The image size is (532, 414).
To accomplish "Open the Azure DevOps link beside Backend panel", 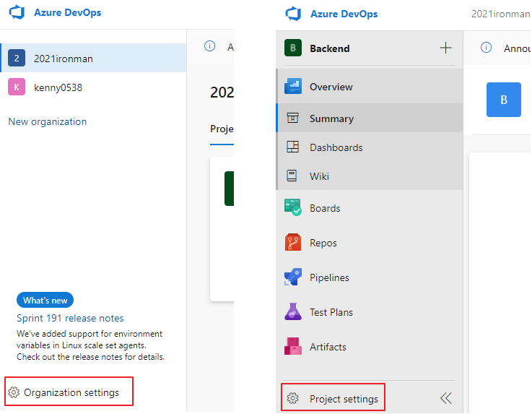I will click(x=344, y=14).
